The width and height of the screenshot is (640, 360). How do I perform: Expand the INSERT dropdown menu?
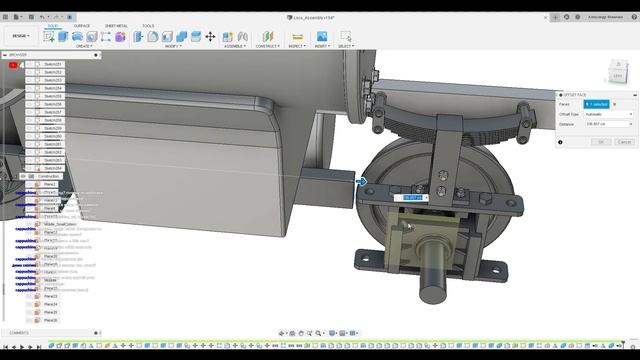click(x=322, y=46)
